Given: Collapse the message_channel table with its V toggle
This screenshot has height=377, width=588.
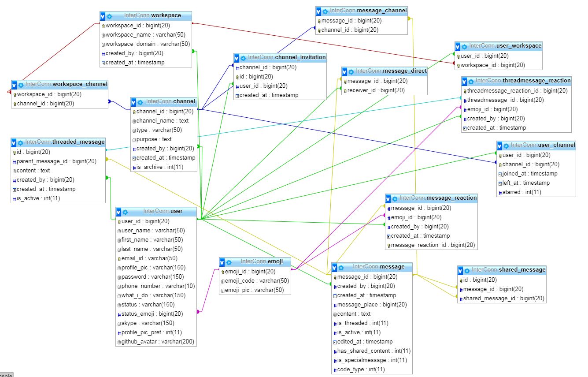Looking at the screenshot, I should click(319, 11).
